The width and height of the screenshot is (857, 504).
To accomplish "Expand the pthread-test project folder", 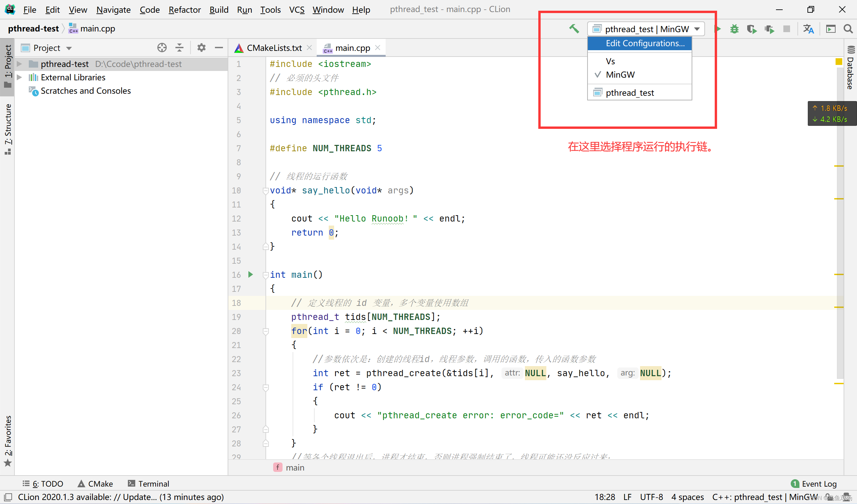I will (19, 64).
